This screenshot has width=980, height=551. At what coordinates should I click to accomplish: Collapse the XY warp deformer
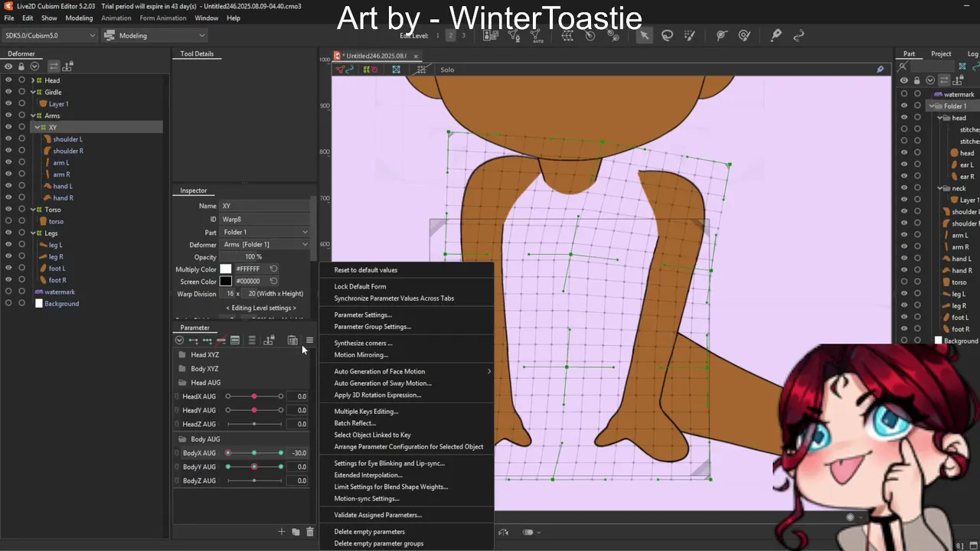38,127
